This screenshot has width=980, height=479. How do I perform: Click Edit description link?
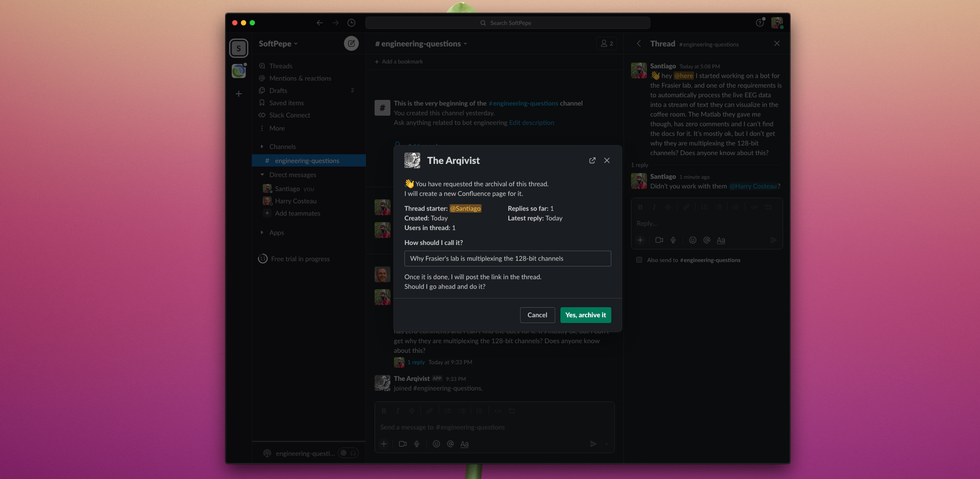click(531, 123)
